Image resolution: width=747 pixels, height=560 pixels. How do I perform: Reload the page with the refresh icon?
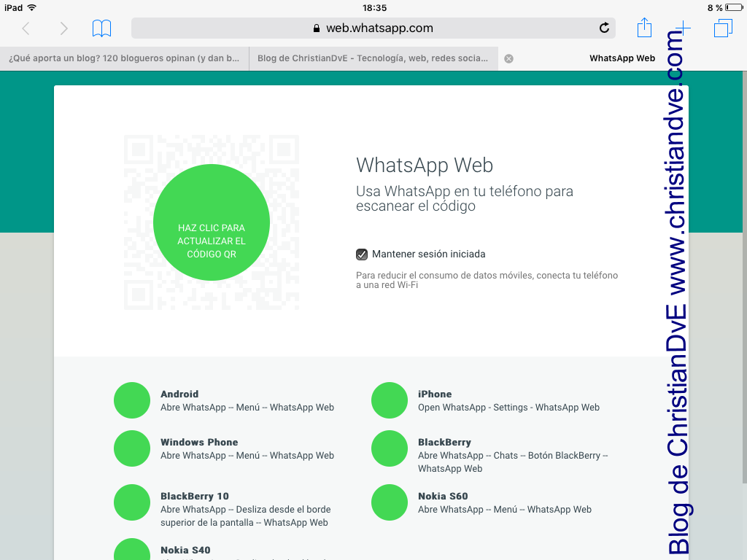[x=604, y=28]
